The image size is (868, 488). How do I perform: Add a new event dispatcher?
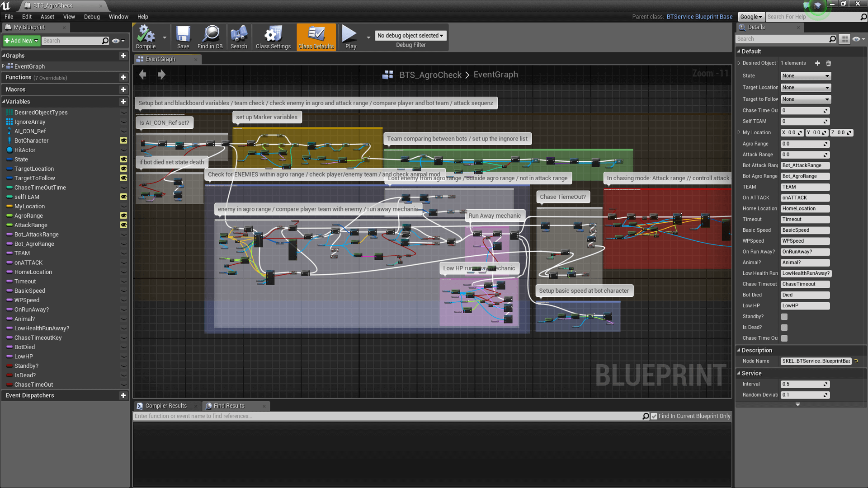(x=123, y=395)
